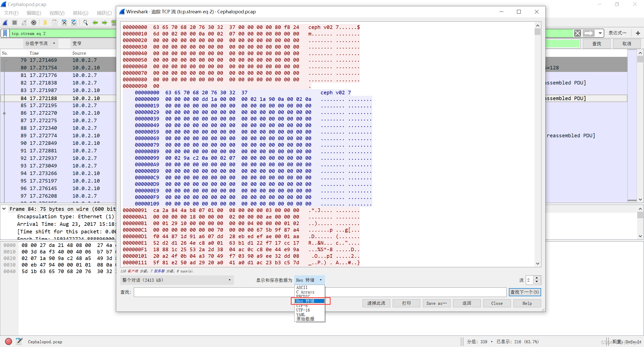Click the save capture file icon

pyautogui.click(x=55, y=23)
